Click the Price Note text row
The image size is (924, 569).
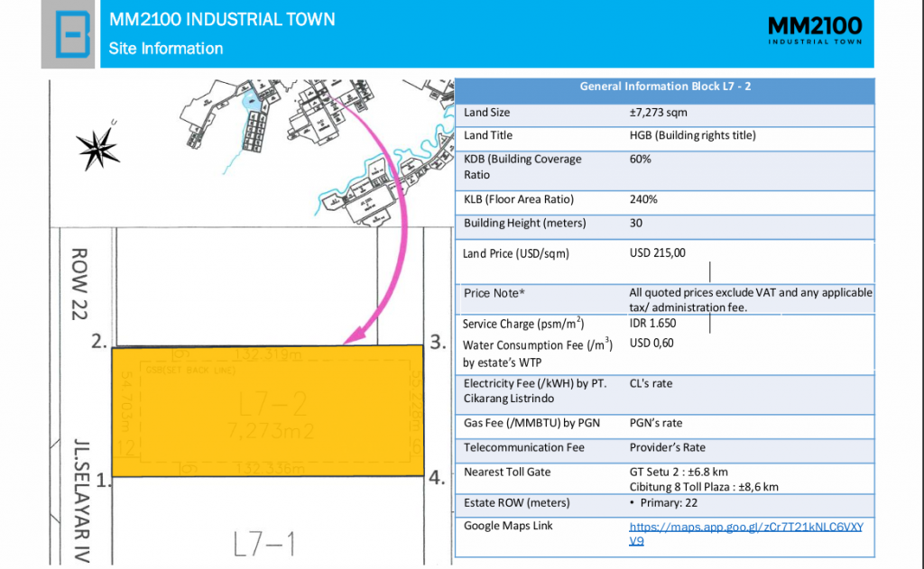(665, 299)
